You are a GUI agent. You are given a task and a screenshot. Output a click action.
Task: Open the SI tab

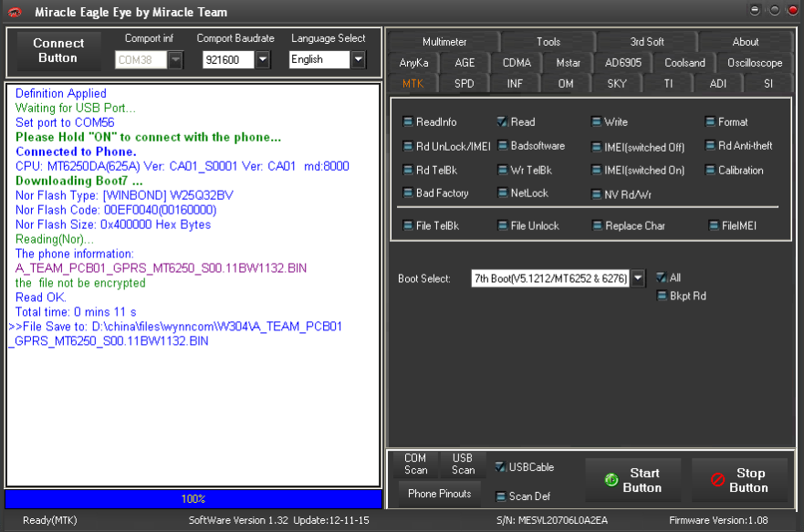coord(768,84)
